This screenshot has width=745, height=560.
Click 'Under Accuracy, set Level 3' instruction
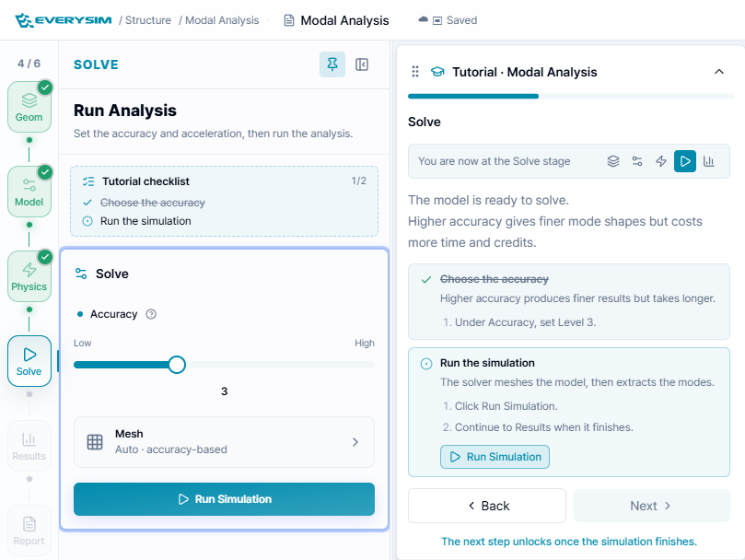[x=526, y=322]
